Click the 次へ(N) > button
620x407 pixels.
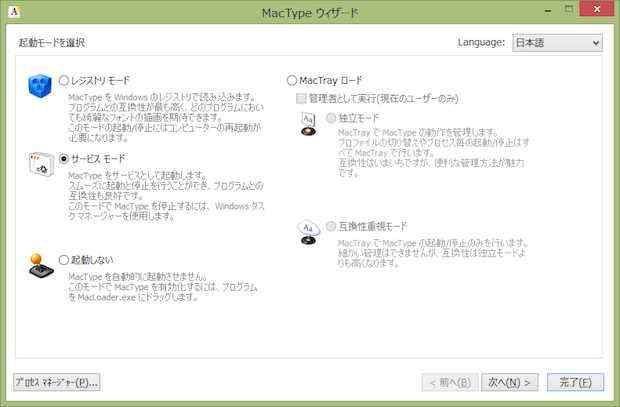tap(509, 382)
